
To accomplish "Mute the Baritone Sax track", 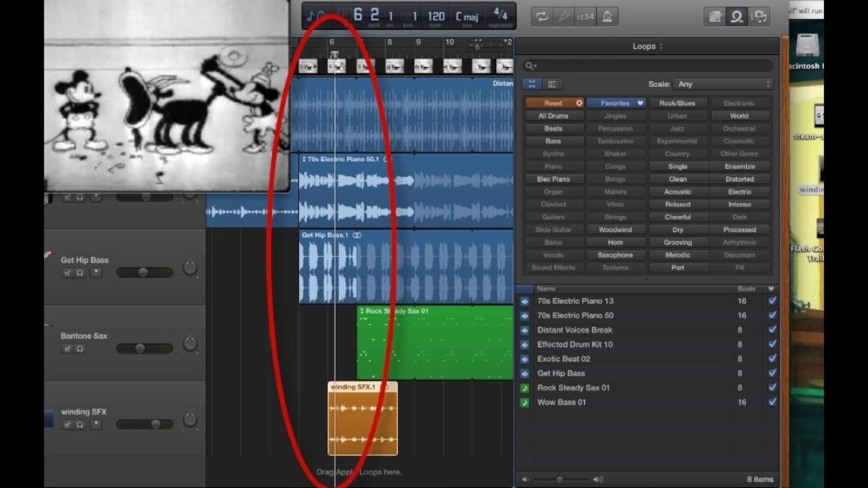I will (67, 348).
